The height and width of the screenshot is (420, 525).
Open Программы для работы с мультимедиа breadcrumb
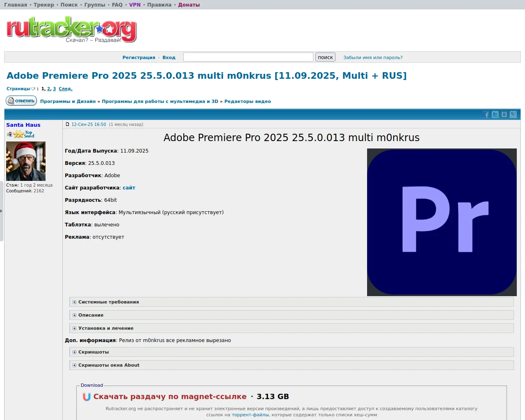click(160, 101)
